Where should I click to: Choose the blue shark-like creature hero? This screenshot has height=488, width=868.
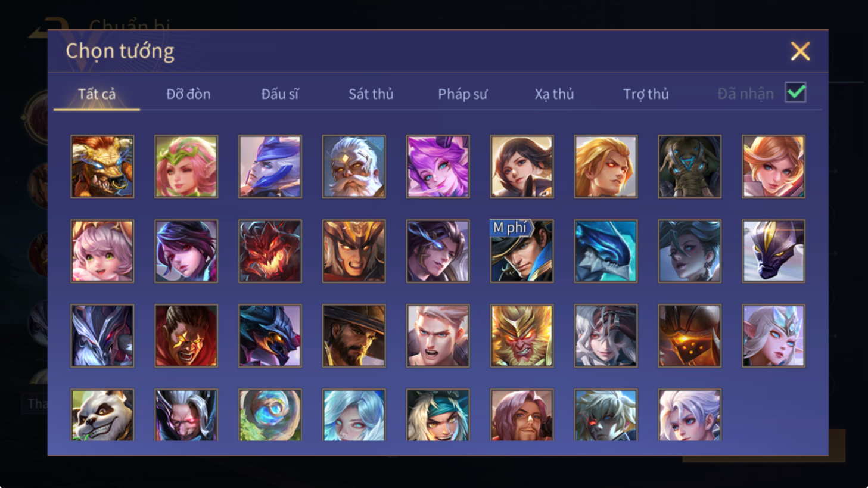(x=605, y=251)
